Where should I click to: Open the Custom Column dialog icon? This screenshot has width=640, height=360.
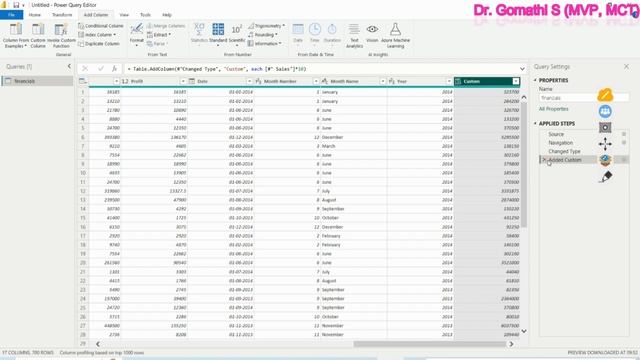[x=38, y=29]
